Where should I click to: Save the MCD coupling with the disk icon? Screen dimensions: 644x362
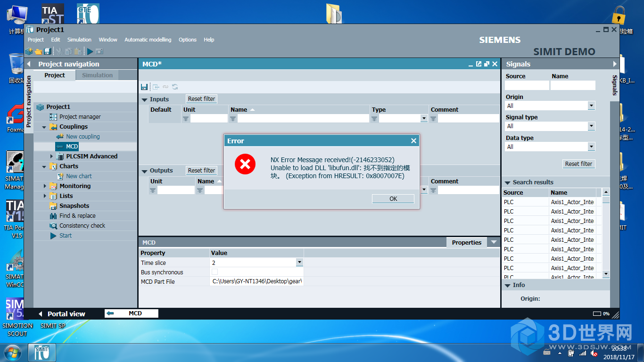pyautogui.click(x=144, y=87)
